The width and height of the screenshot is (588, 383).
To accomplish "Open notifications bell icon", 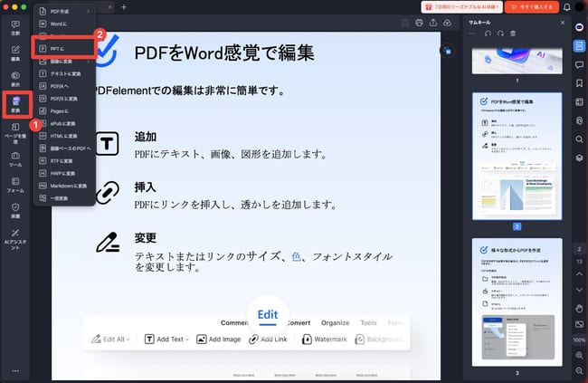I will click(x=566, y=6).
